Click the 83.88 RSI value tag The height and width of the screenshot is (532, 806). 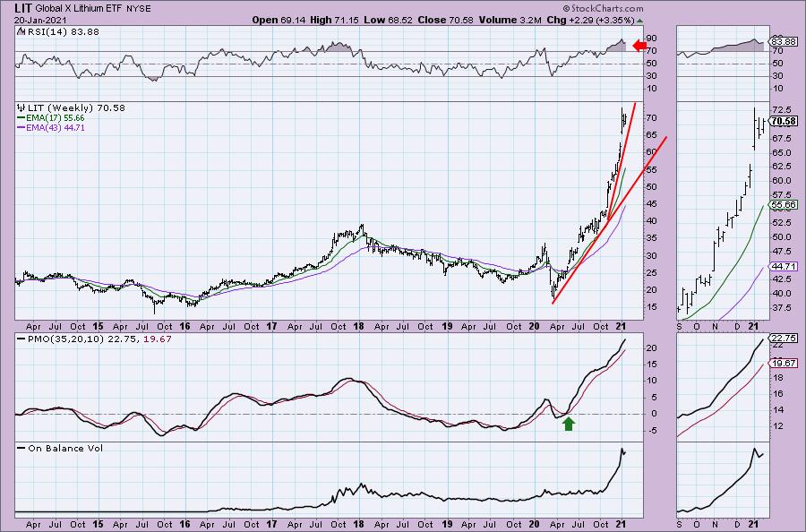pos(784,41)
